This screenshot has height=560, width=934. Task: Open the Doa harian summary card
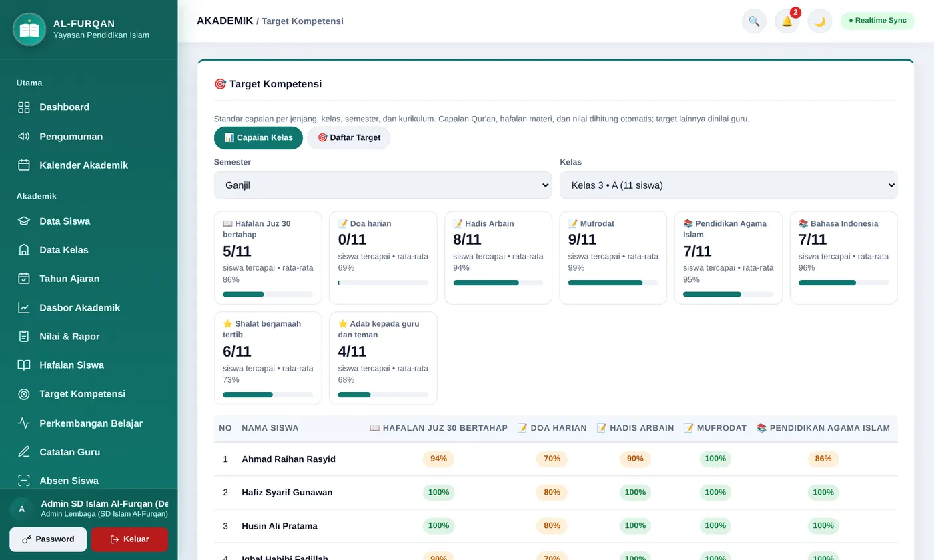[383, 258]
